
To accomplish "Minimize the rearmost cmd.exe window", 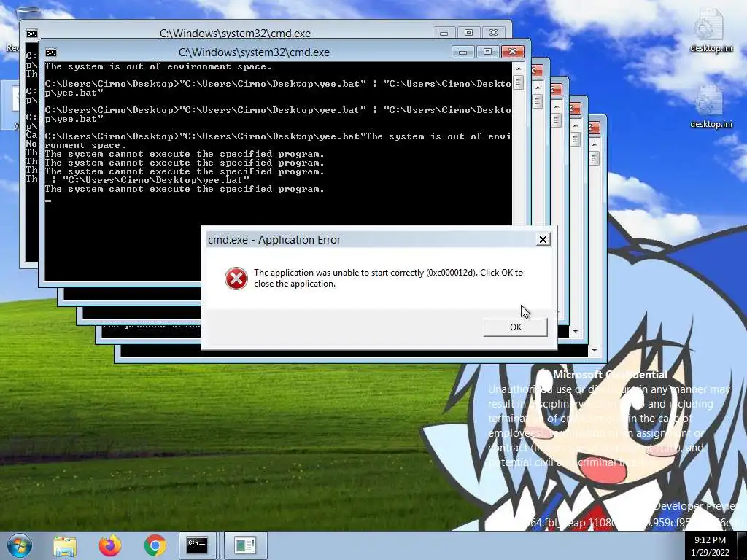I will point(444,32).
